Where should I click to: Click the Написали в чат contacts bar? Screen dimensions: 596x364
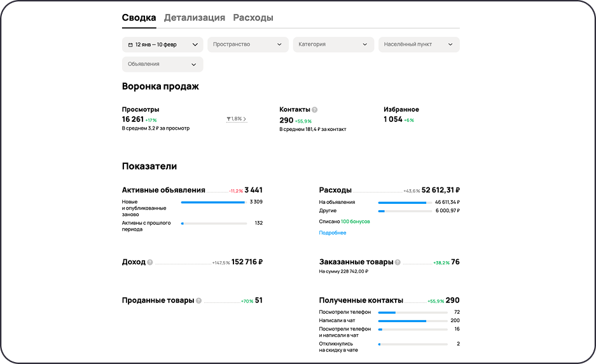pyautogui.click(x=413, y=321)
